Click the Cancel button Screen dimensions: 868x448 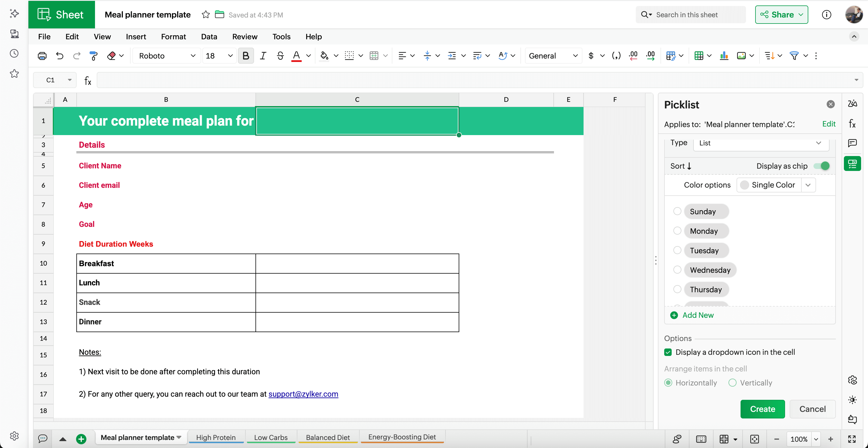click(x=812, y=409)
